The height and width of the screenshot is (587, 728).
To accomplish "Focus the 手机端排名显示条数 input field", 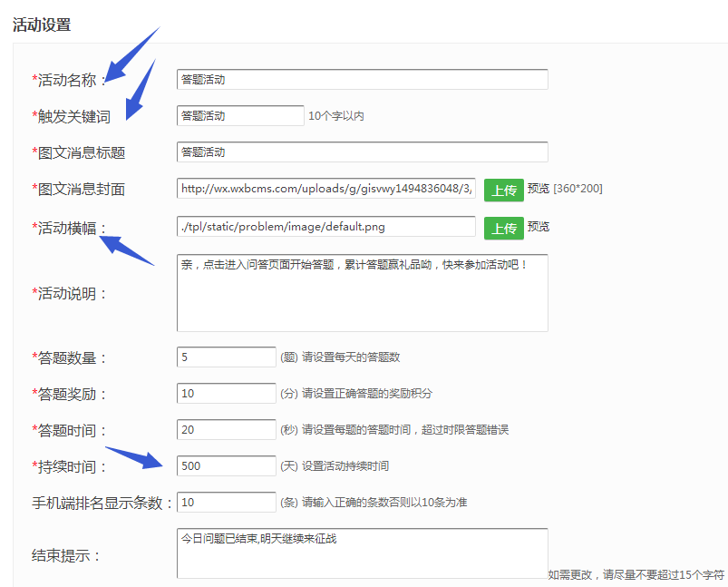I will tap(226, 502).
